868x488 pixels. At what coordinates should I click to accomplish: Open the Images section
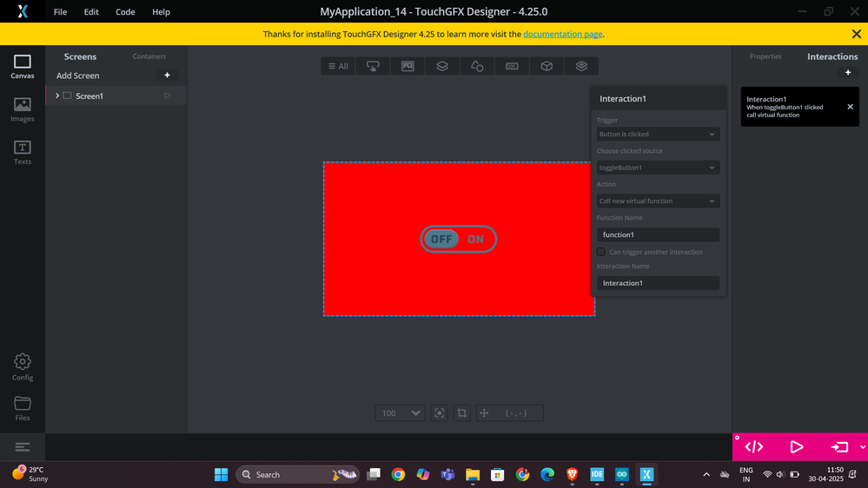click(x=22, y=109)
